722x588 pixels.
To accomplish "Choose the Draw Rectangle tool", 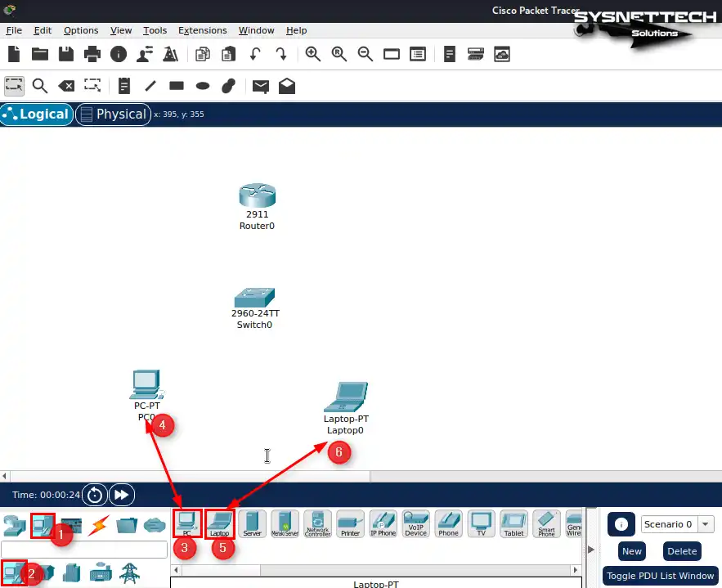I will [x=177, y=86].
